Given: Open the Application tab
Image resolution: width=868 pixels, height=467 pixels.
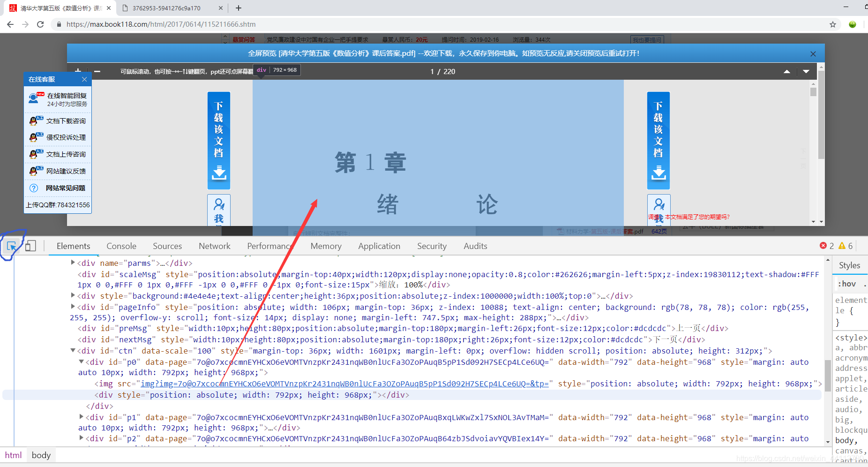Looking at the screenshot, I should 379,246.
